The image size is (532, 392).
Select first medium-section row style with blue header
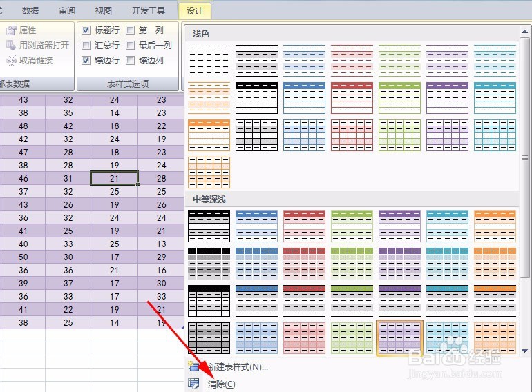click(x=256, y=226)
